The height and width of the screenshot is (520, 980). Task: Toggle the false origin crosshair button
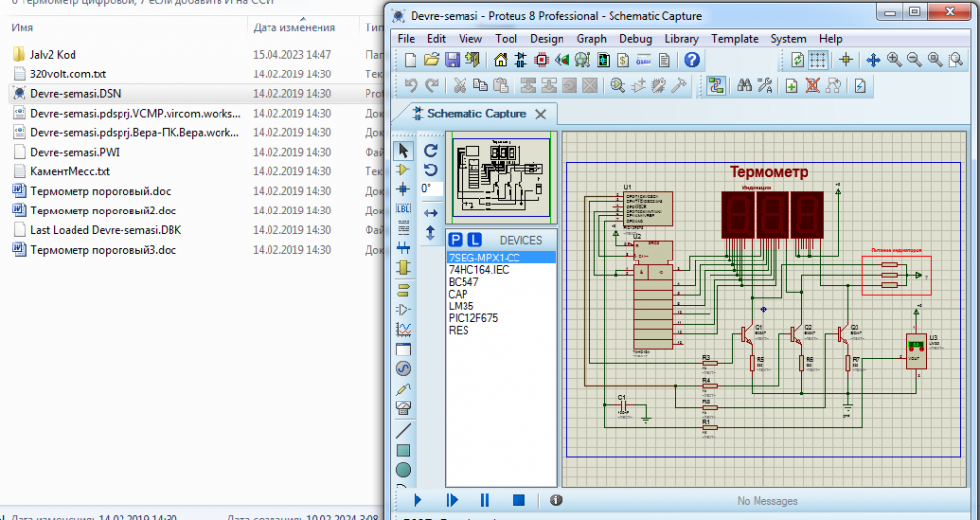845,60
